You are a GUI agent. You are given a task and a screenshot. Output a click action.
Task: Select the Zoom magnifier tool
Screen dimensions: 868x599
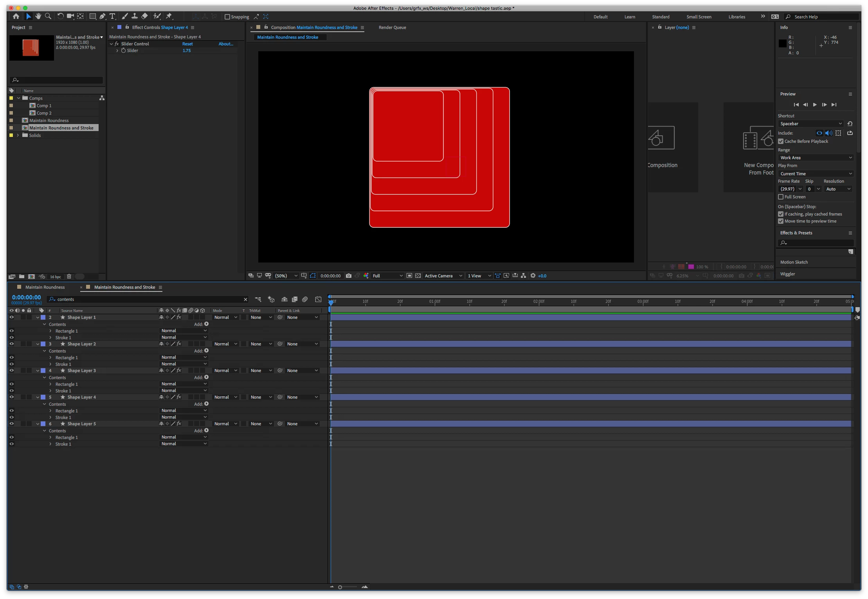tap(48, 16)
